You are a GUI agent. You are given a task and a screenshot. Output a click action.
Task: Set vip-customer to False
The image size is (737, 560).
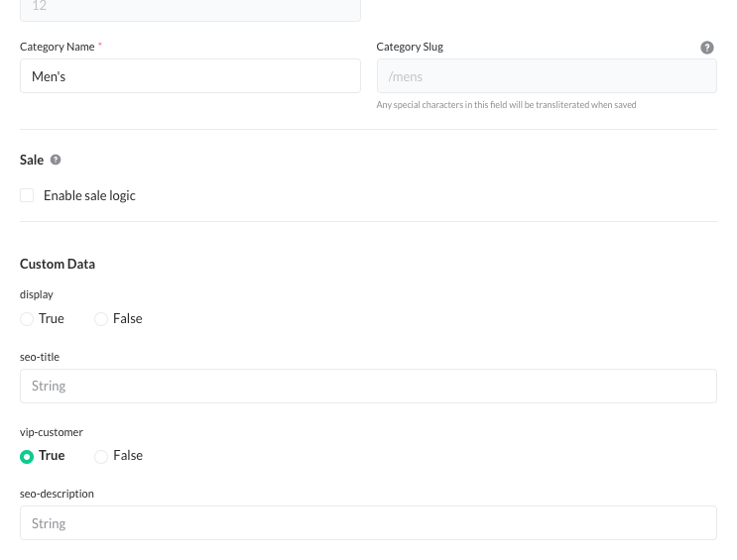click(101, 456)
